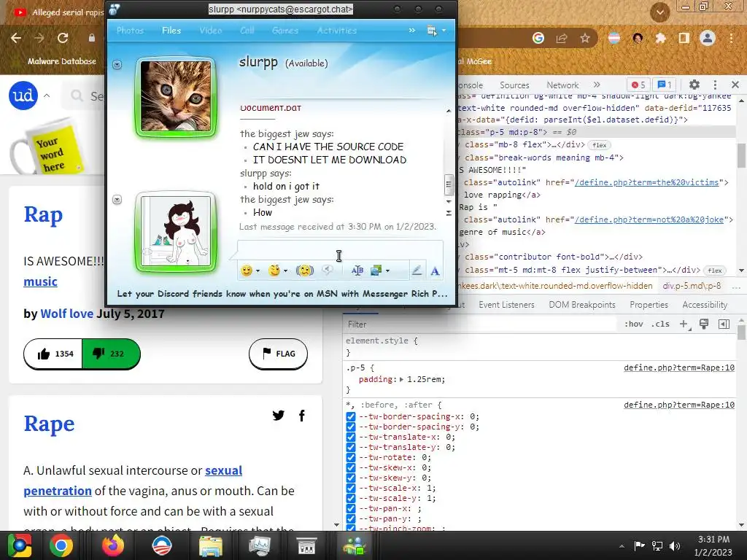Open the Activities tab in Messenger
This screenshot has width=747, height=560.
click(337, 31)
